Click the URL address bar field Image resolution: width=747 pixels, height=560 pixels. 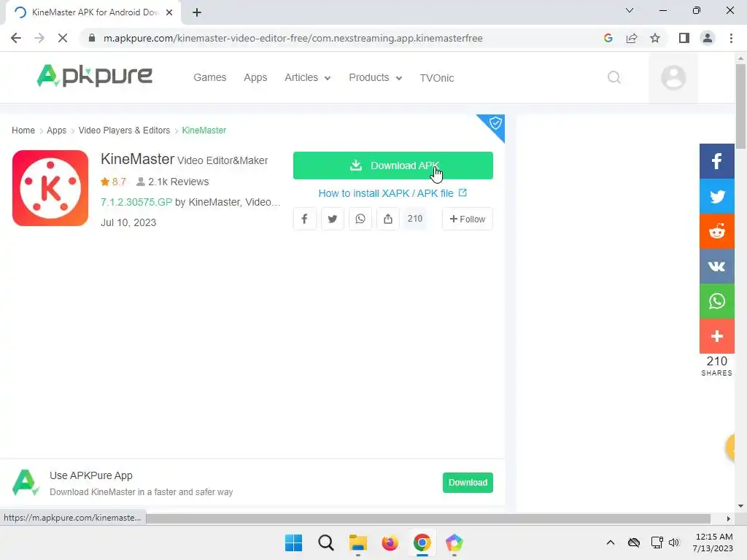coord(293,38)
